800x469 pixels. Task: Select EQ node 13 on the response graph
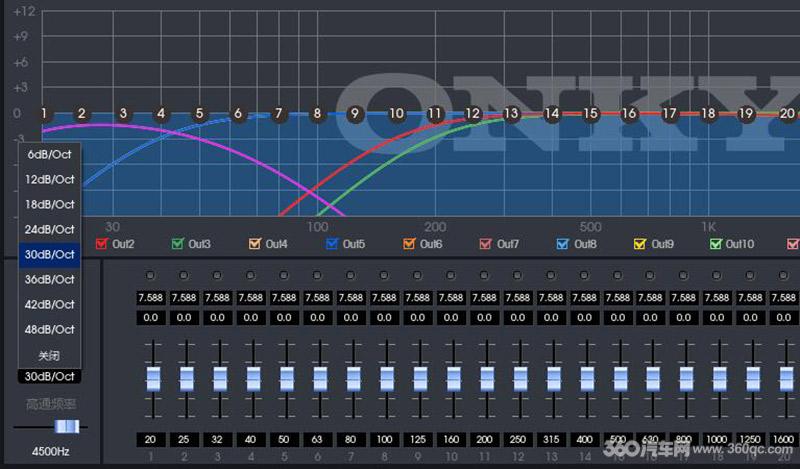(511, 113)
